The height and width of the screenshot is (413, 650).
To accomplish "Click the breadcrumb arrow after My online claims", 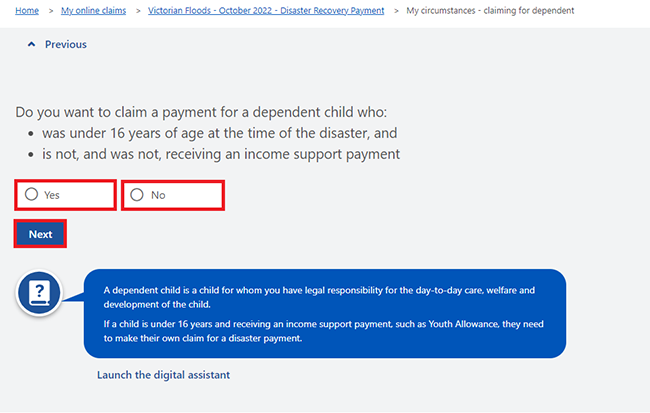I will (x=137, y=10).
